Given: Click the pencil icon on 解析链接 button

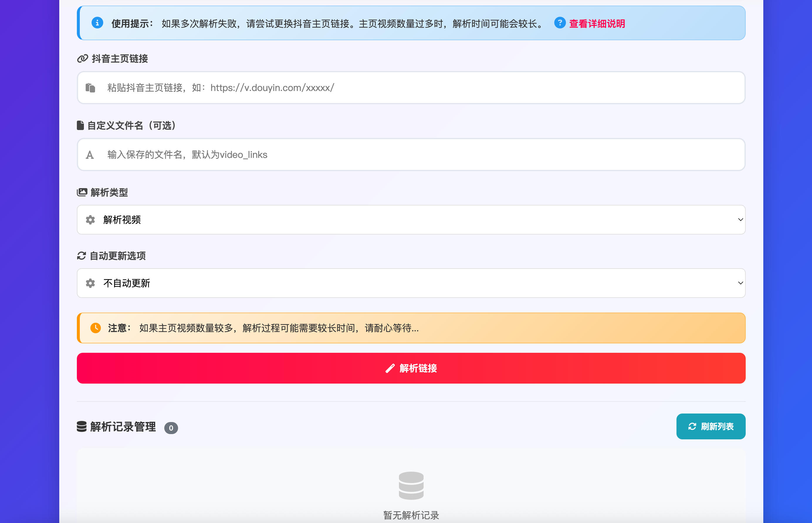Looking at the screenshot, I should 390,369.
